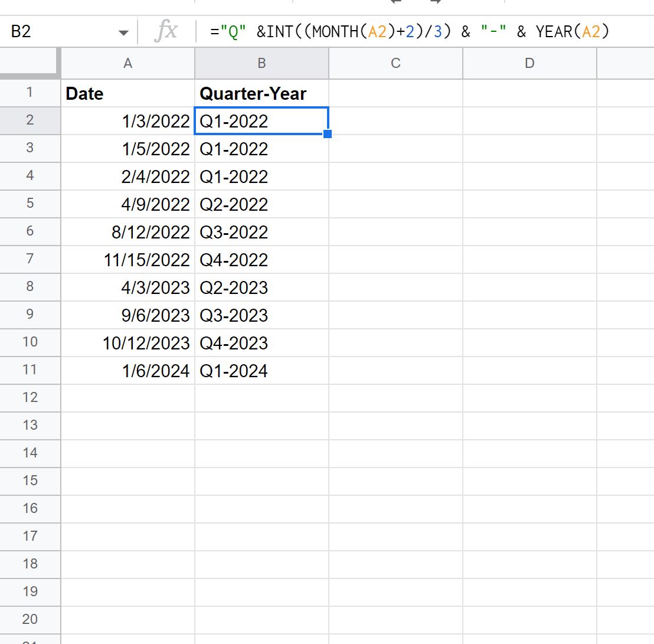Screen dimensions: 654x644
Task: Select the cell with 1/5/2022
Action: tap(127, 149)
